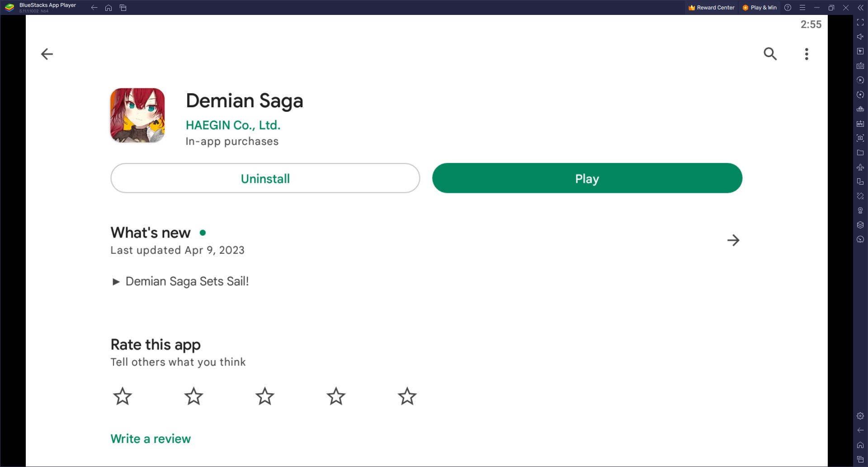Open the Reward Center
Screen dimensions: 868x467
[712, 8]
